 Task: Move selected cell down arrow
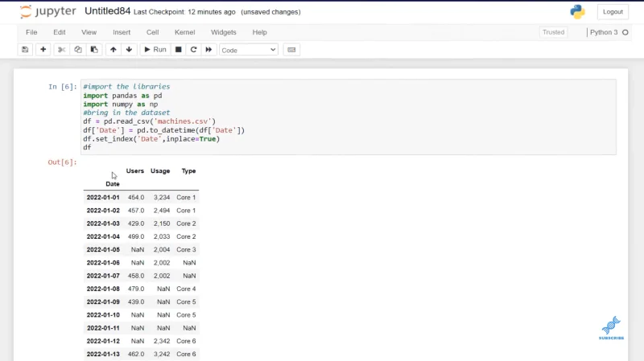click(x=129, y=50)
